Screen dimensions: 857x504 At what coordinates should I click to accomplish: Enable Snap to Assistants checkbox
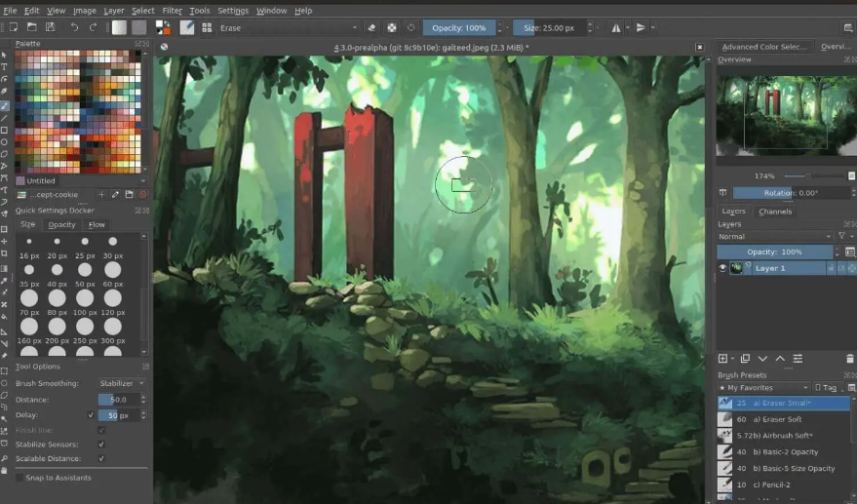[20, 478]
